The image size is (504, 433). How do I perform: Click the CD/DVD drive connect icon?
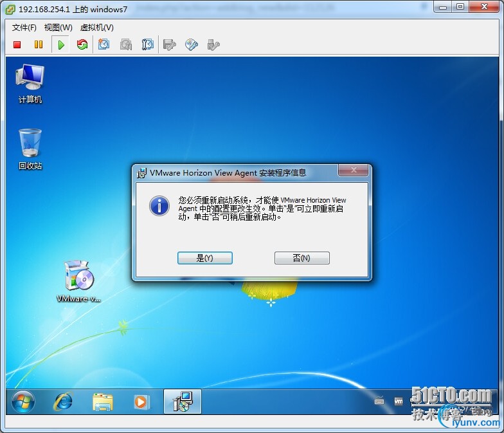(x=192, y=45)
